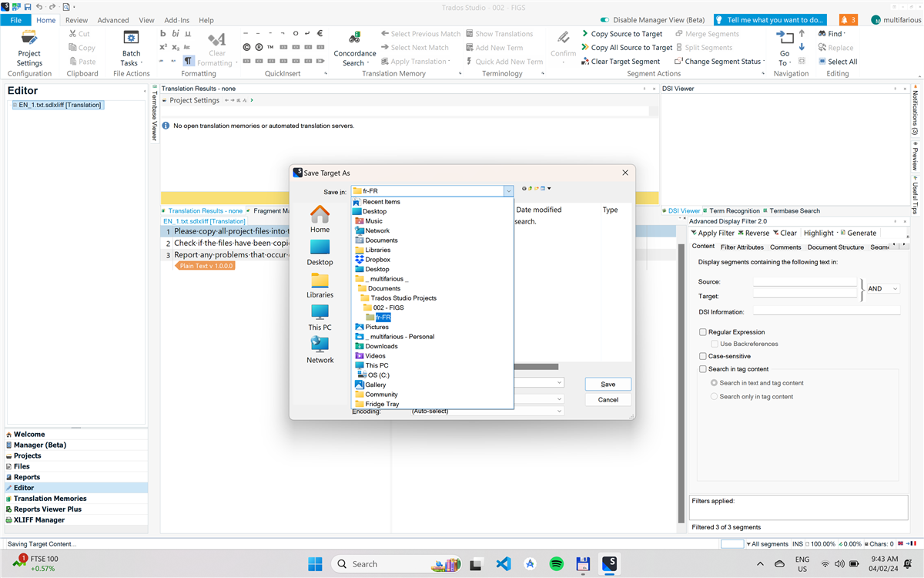The width and height of the screenshot is (924, 578).
Task: Cancel the Save Target As dialog
Action: click(x=608, y=399)
